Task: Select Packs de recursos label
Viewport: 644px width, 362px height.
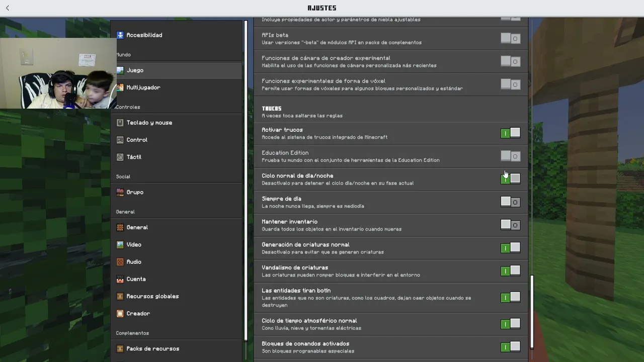Action: pyautogui.click(x=152, y=348)
